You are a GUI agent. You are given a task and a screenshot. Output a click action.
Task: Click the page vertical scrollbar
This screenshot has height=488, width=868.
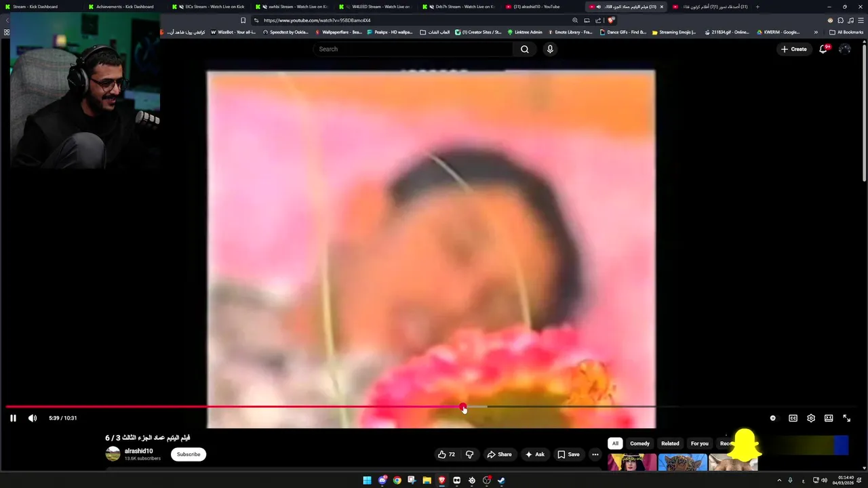864,112
